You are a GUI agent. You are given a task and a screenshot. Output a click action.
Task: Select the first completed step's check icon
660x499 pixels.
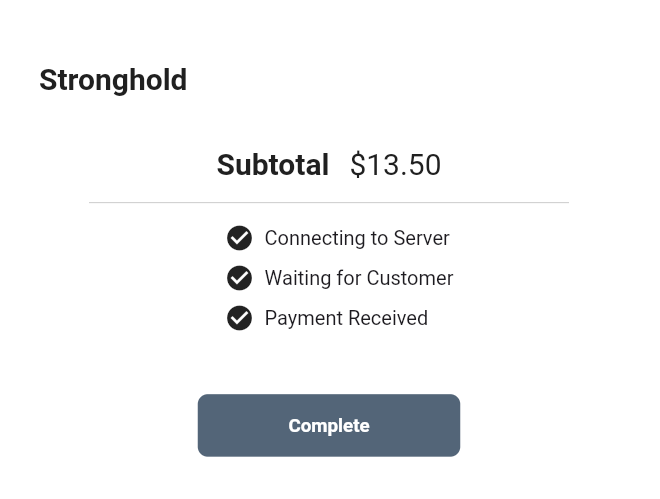(x=239, y=238)
